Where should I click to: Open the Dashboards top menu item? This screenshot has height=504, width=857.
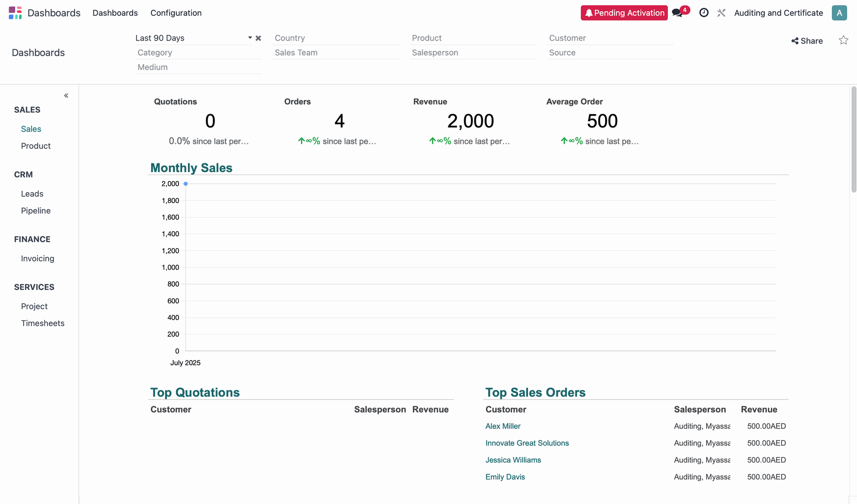point(115,13)
